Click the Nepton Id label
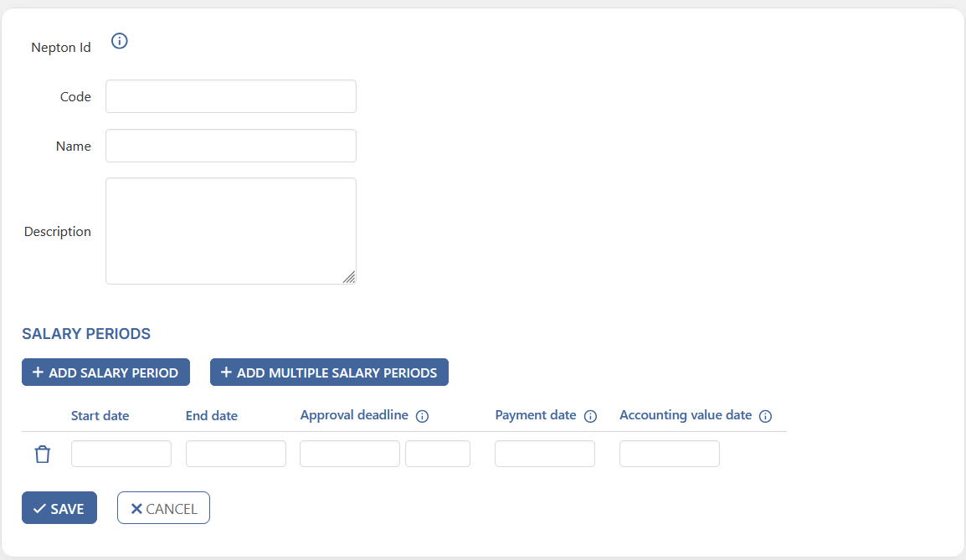This screenshot has width=966, height=560. coord(61,48)
